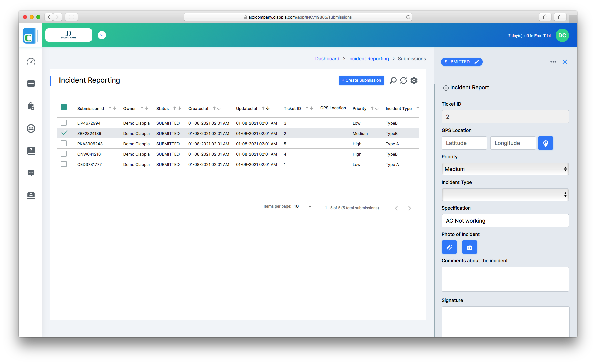Check the OED3731777 row checkbox
This screenshot has height=364, width=596.
pyautogui.click(x=64, y=164)
